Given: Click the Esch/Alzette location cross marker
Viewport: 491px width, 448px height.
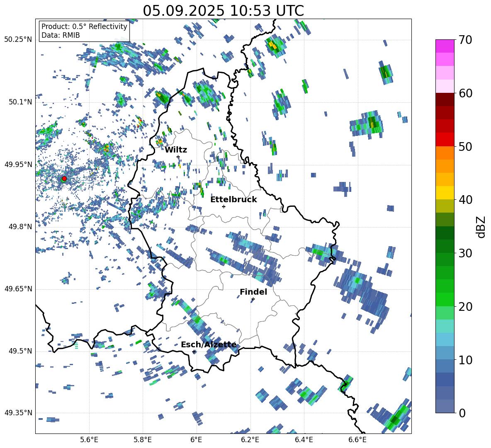Looking at the screenshot, I should (194, 351).
